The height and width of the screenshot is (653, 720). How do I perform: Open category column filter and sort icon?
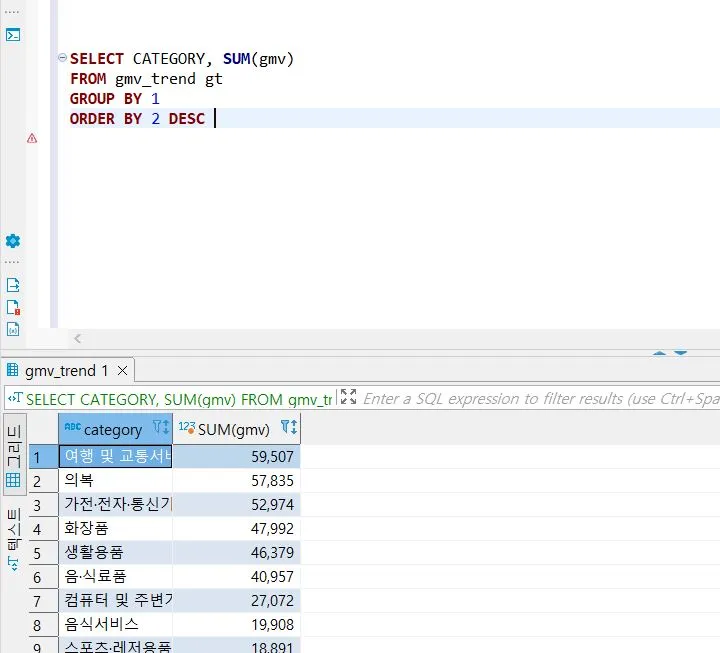tap(161, 428)
